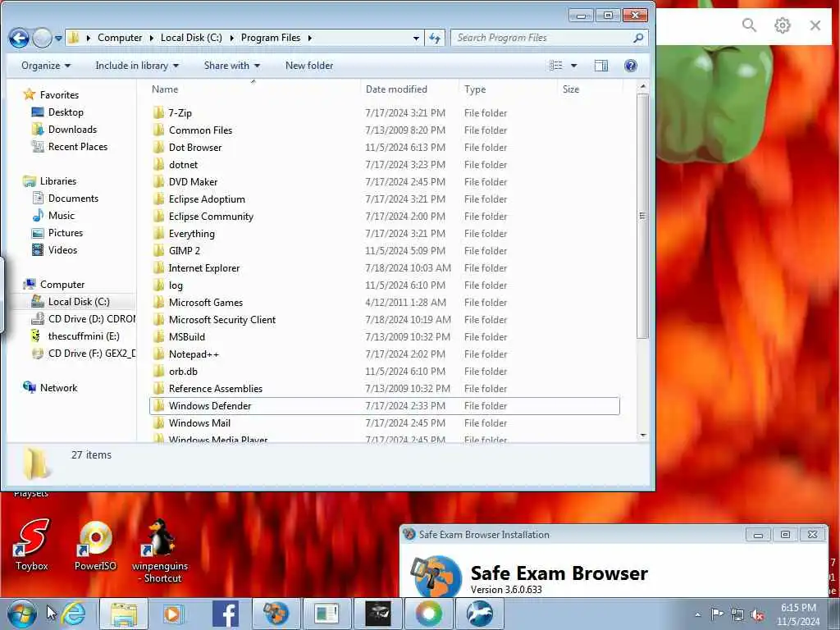Open Facebook icon on taskbar
The width and height of the screenshot is (840, 630).
(226, 614)
